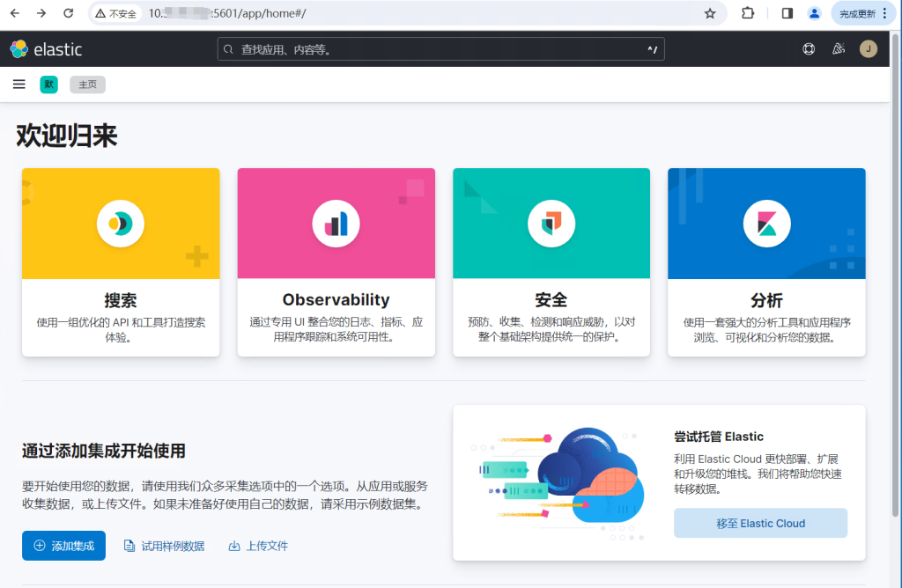Open the hamburger navigation menu
Image resolution: width=902 pixels, height=588 pixels.
pos(19,85)
